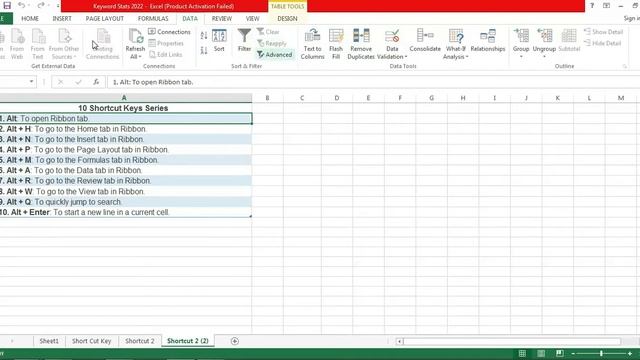Switch to REVIEW ribbon tab
Screen dimensions: 640x360
click(222, 19)
